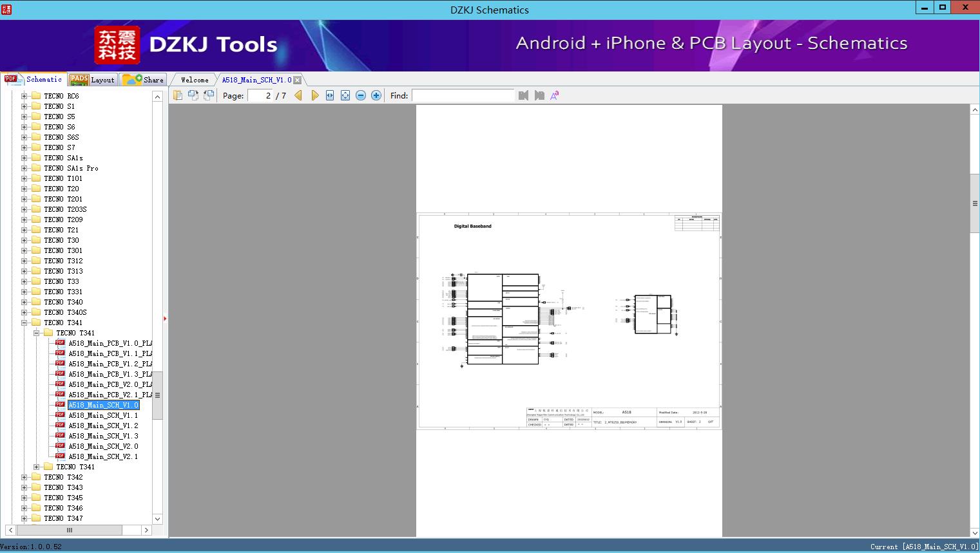Fit whole page in view

tap(345, 95)
